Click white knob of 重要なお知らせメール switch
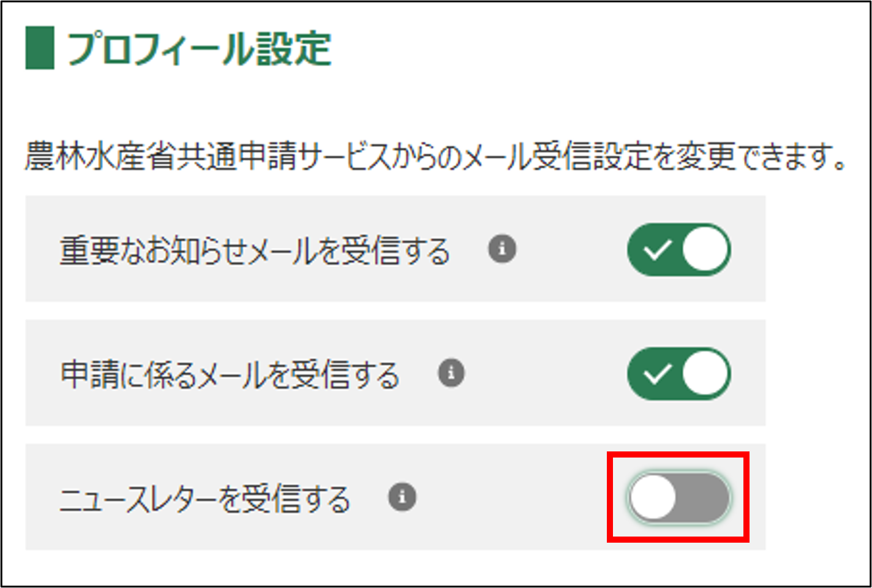The height and width of the screenshot is (588, 872). [704, 250]
